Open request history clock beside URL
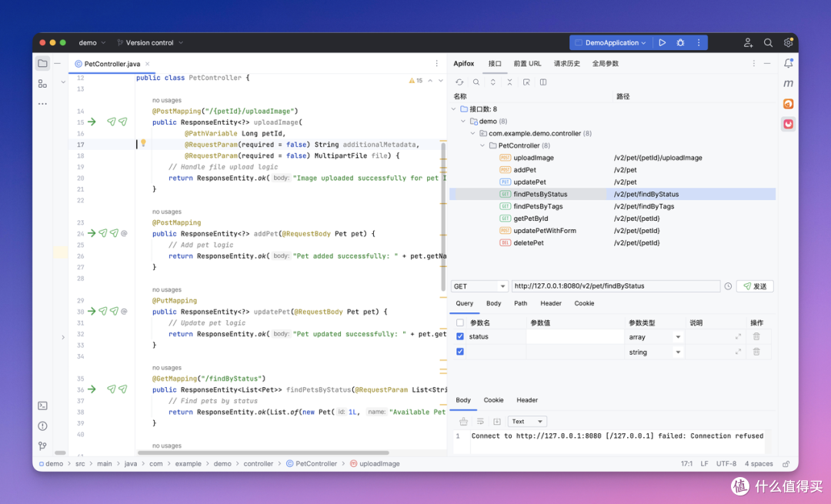 coord(728,286)
